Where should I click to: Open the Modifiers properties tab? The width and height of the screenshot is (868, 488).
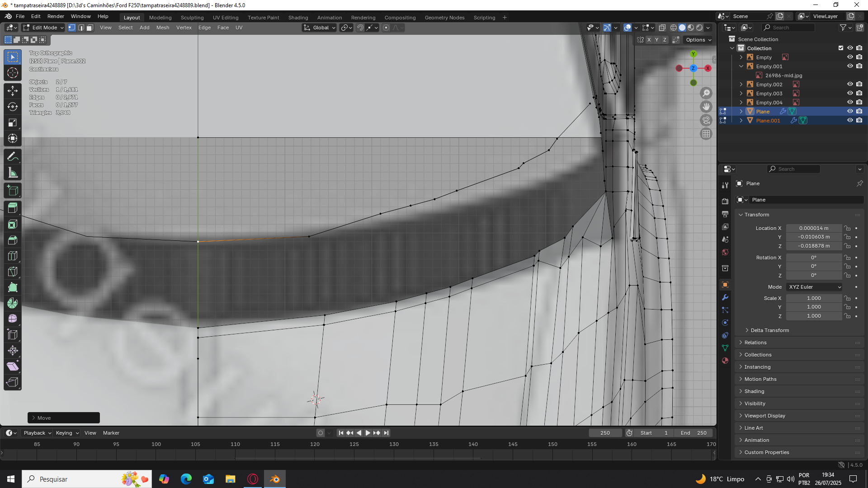[725, 297]
